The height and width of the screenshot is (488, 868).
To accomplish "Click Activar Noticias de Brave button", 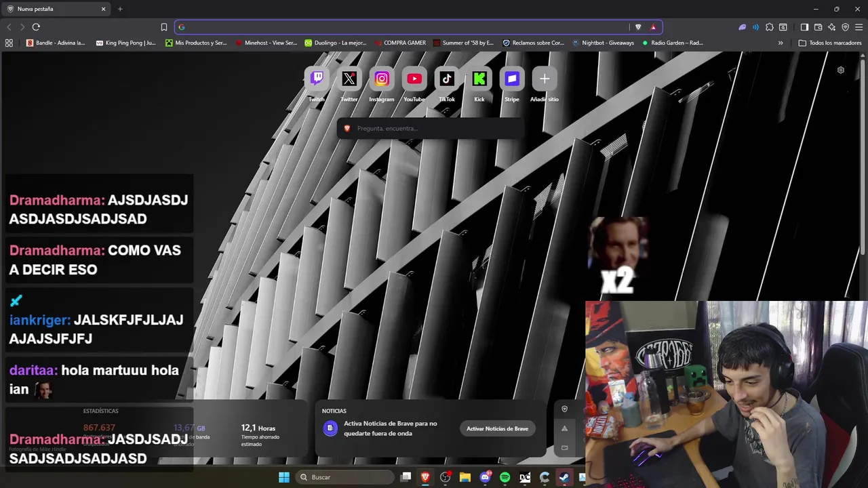I will [497, 428].
